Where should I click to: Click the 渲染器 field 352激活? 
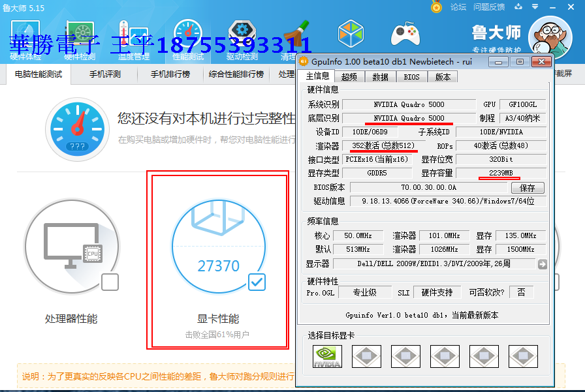(383, 145)
